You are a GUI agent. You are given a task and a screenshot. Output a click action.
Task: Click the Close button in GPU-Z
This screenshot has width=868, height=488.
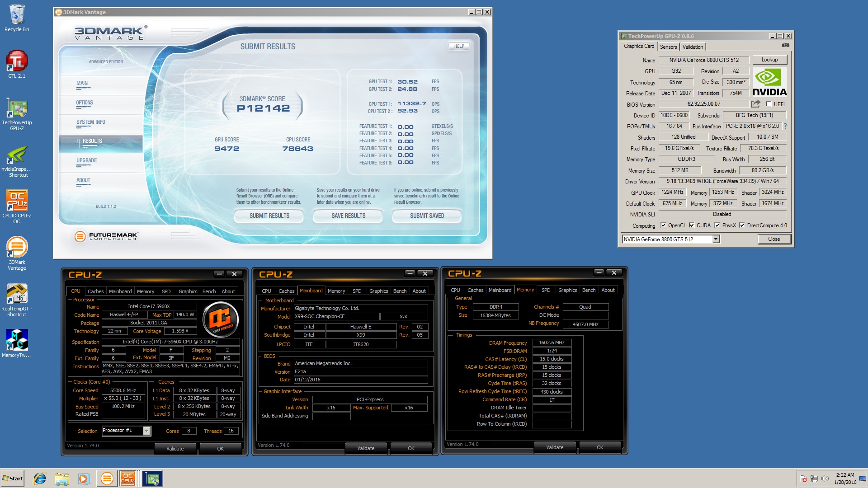pos(774,239)
